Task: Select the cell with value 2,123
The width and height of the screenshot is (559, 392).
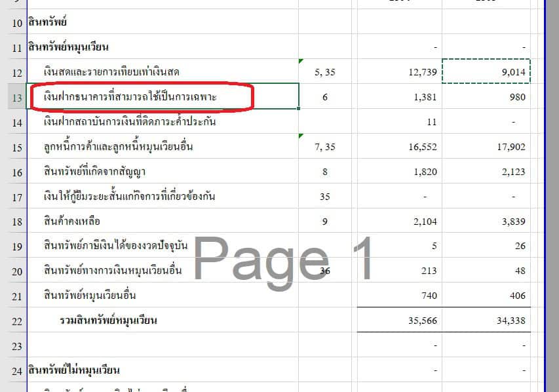Action: pyautogui.click(x=486, y=172)
